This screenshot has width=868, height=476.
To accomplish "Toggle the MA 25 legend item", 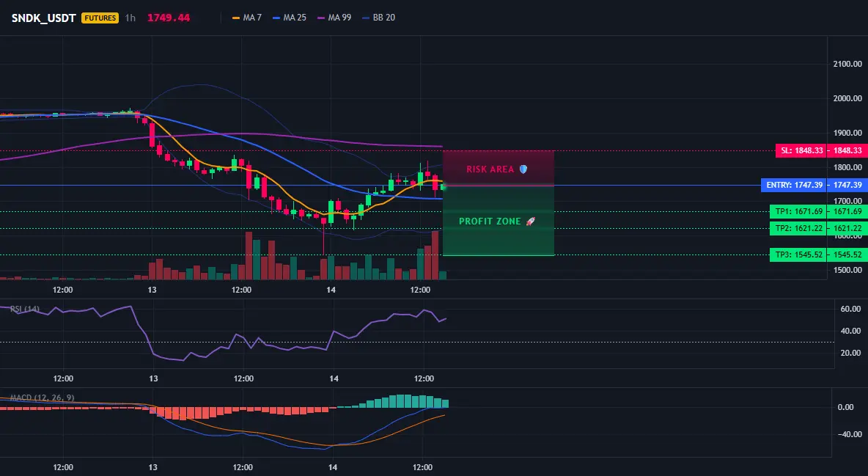I will coord(290,18).
